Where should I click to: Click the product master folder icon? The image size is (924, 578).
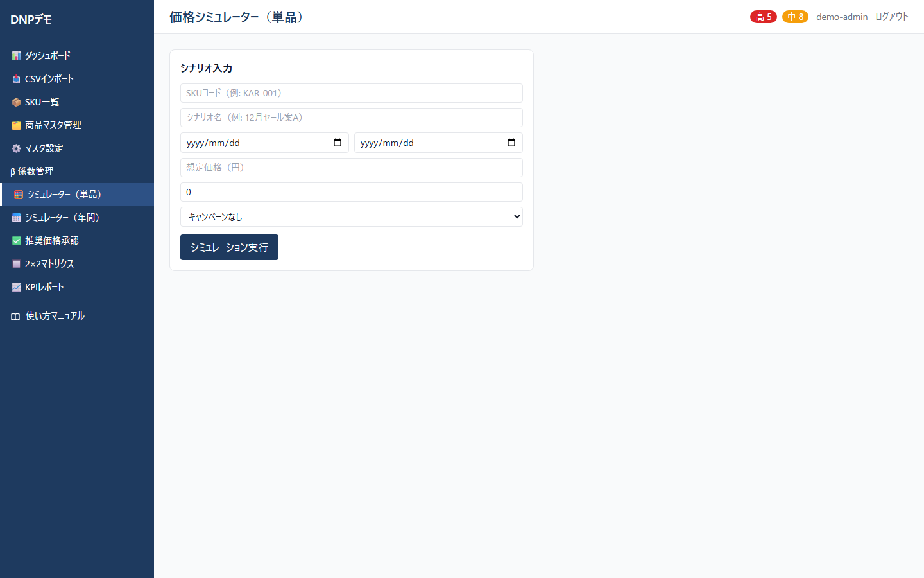[17, 125]
